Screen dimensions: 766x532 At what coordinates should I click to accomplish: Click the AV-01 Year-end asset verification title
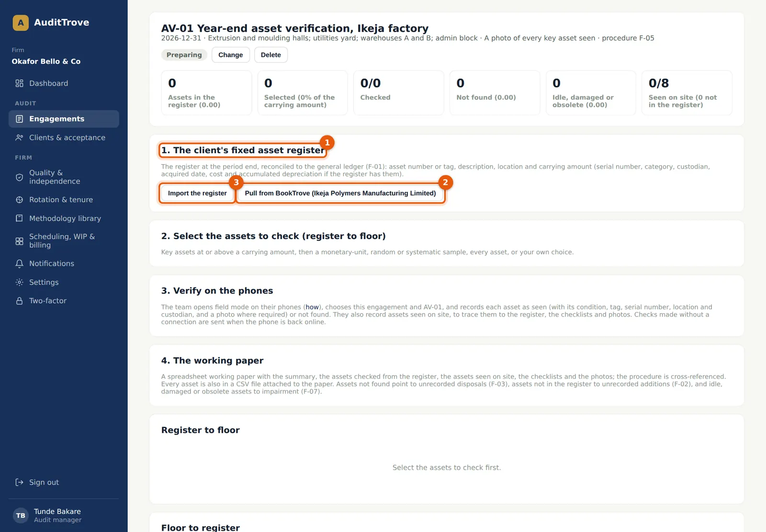(x=295, y=28)
